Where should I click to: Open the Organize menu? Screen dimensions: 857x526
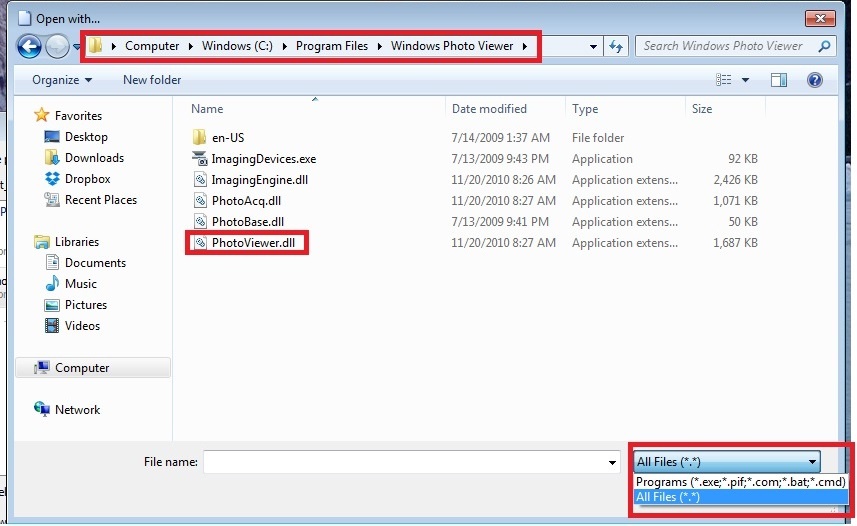[x=62, y=80]
